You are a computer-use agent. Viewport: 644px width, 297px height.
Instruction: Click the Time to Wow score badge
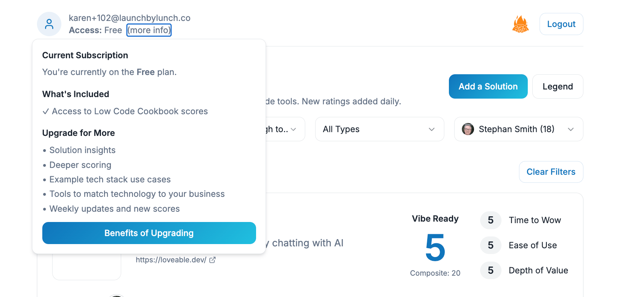[x=490, y=220]
